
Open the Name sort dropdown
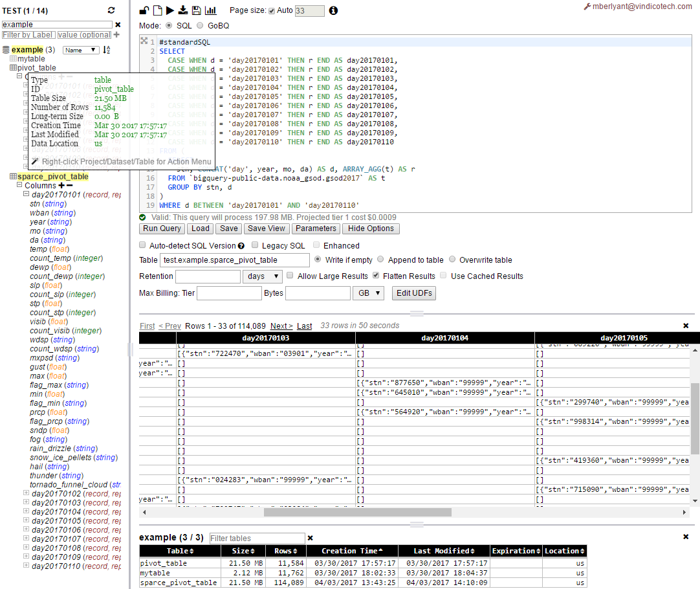coord(81,50)
